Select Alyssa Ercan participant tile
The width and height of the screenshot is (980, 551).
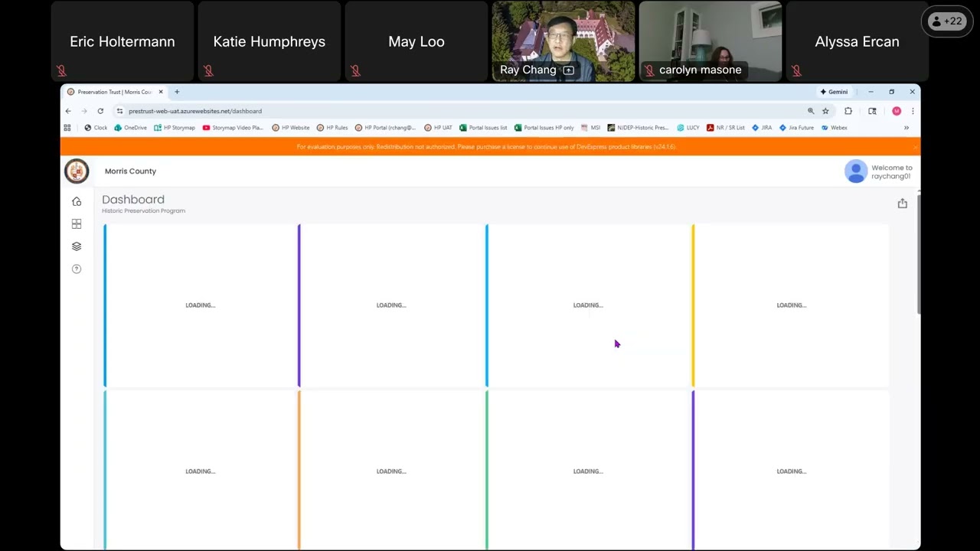857,41
